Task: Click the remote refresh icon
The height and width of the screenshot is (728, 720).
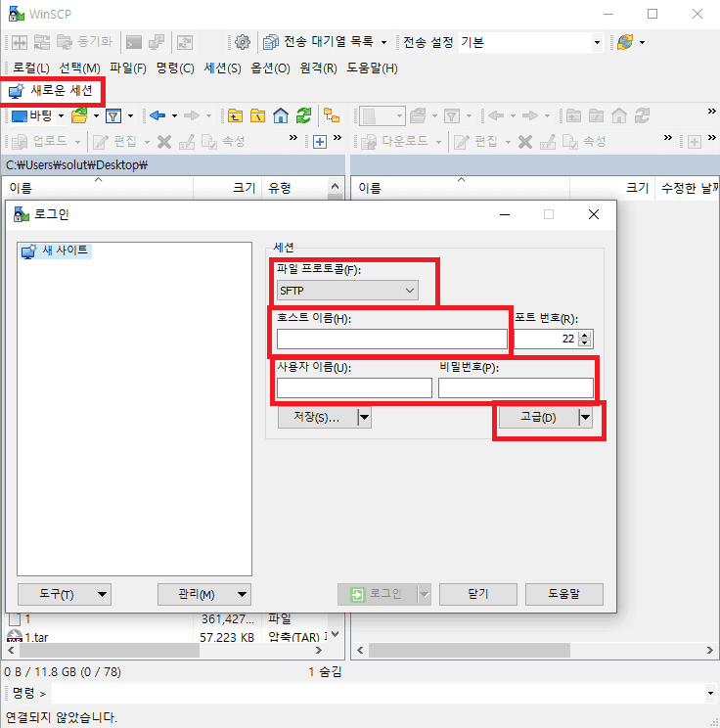Action: click(642, 115)
